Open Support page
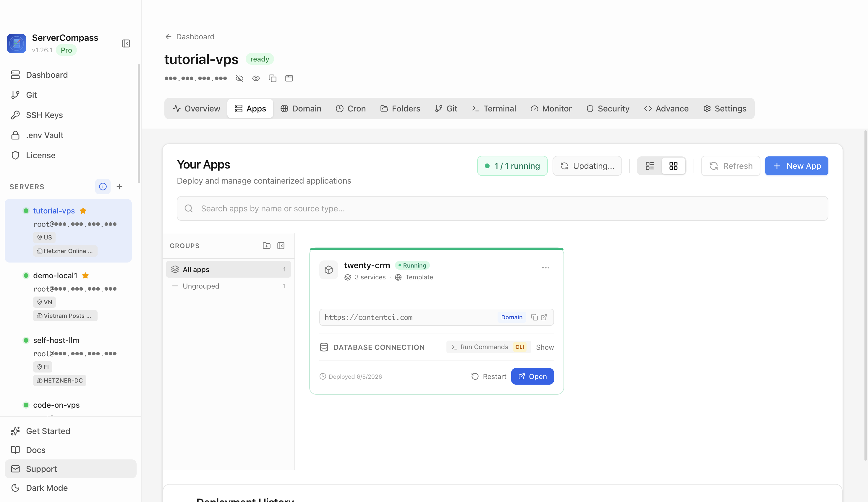The width and height of the screenshot is (868, 502). click(x=71, y=469)
